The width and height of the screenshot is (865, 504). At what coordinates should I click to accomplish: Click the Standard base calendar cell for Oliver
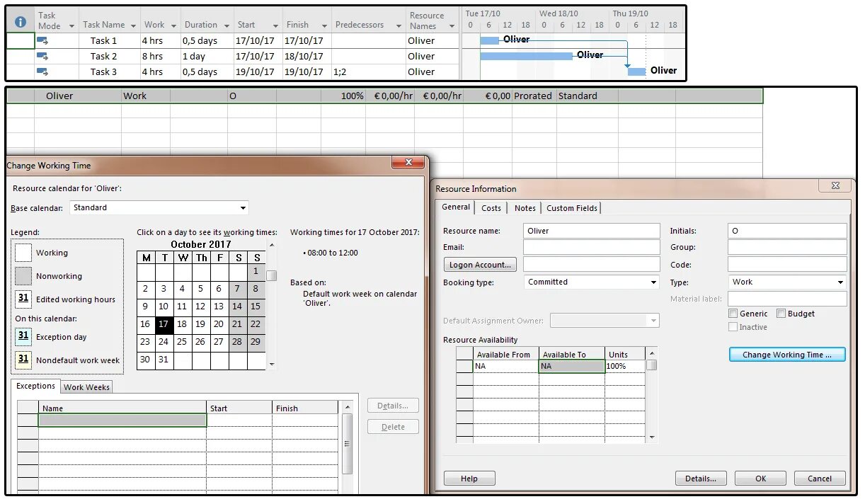(587, 96)
